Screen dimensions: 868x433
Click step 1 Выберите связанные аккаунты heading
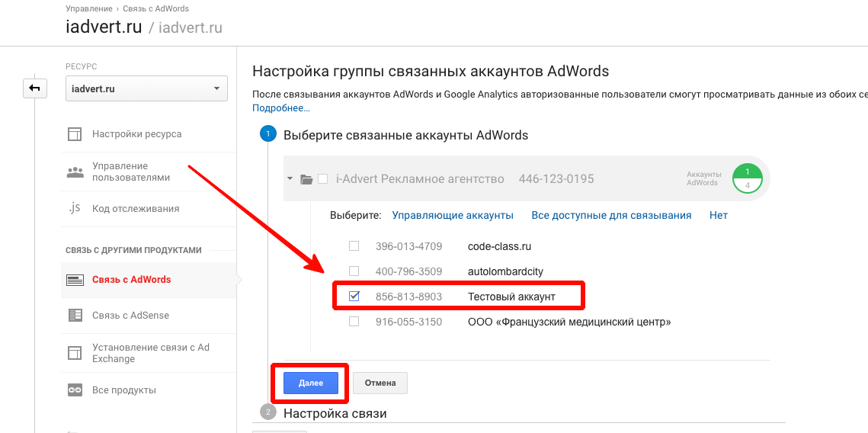point(405,135)
